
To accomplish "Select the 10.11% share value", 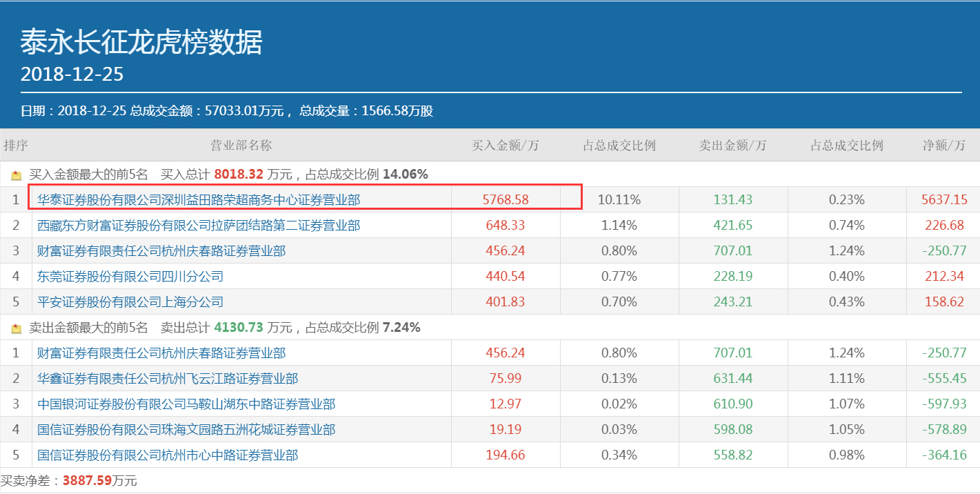I will coord(619,200).
